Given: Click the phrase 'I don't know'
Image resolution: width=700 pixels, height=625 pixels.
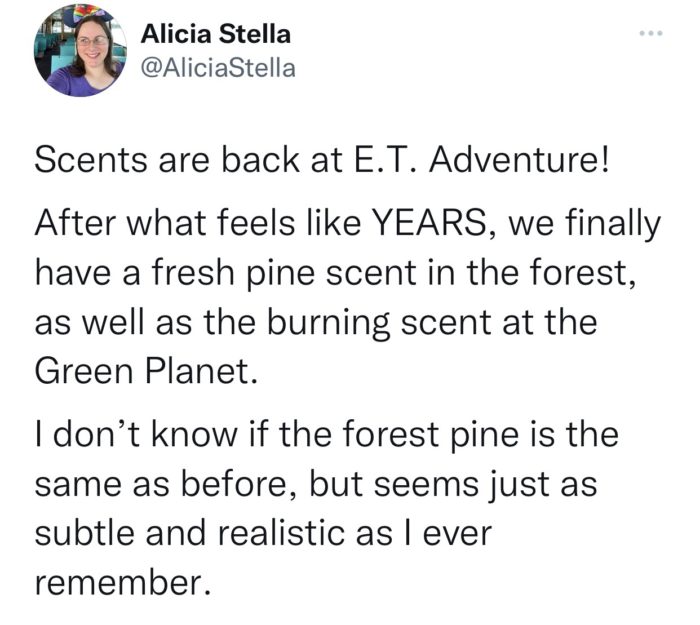Looking at the screenshot, I should [x=136, y=435].
